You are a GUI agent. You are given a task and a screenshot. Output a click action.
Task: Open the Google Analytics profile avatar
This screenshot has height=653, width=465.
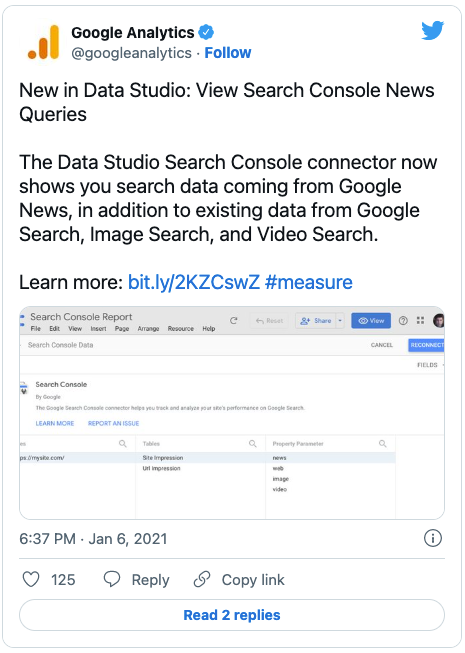pyautogui.click(x=44, y=42)
